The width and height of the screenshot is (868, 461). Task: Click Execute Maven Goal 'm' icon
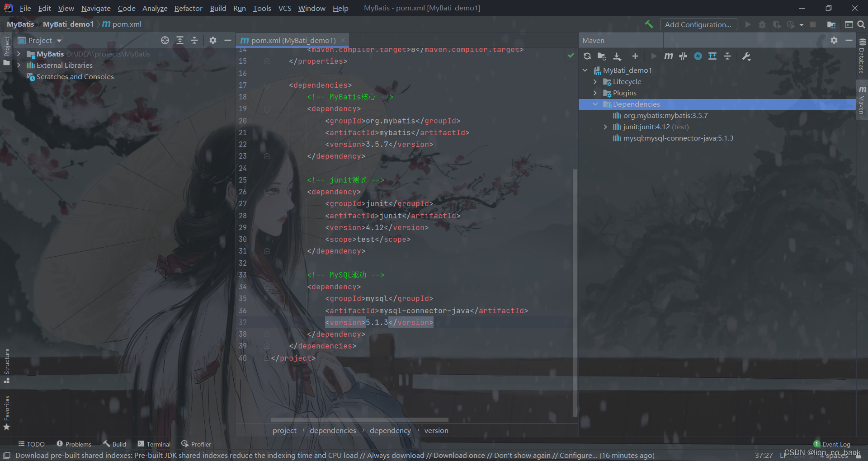[668, 56]
